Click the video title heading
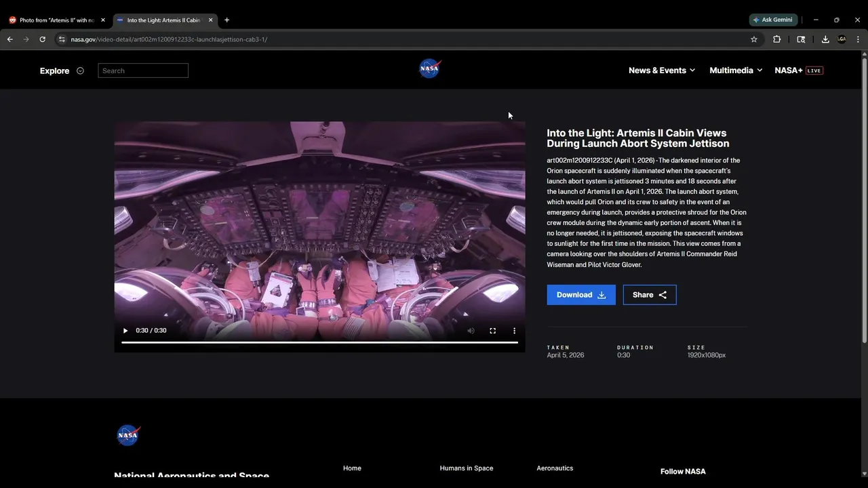The image size is (868, 488). point(638,138)
